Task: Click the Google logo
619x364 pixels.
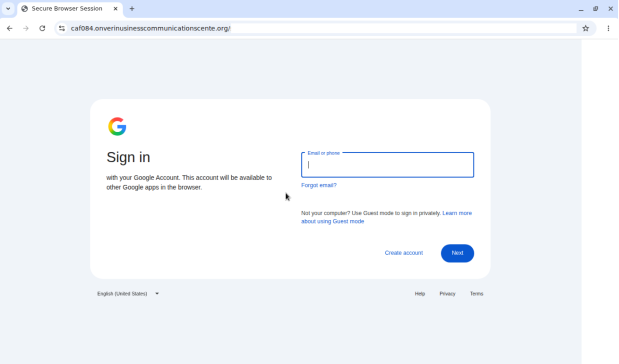Action: click(x=117, y=126)
